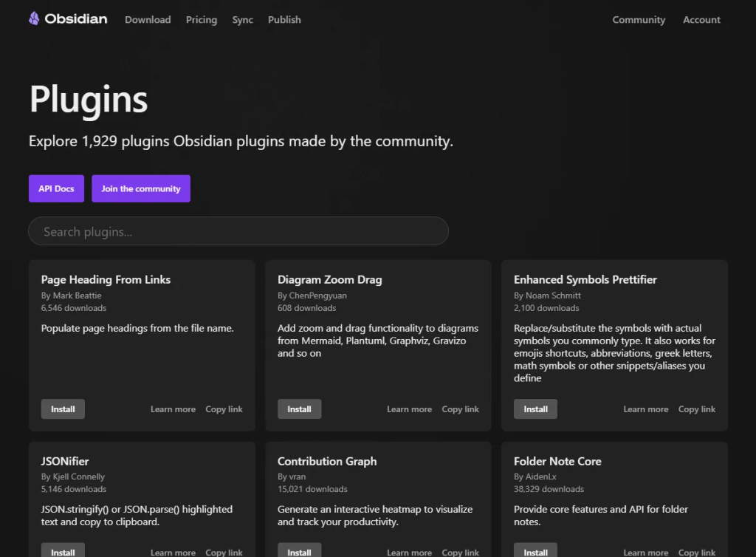This screenshot has width=756, height=557.
Task: Click the 608 downloads count
Action: [x=306, y=307]
